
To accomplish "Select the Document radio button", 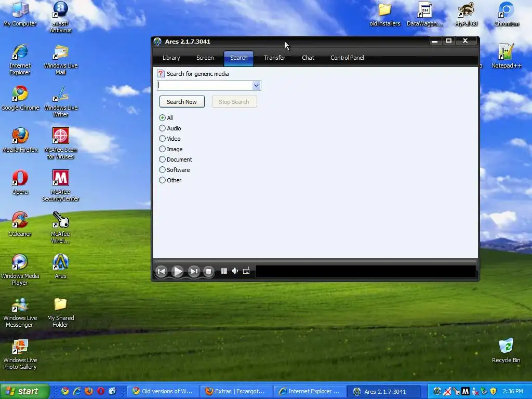I will 162,159.
